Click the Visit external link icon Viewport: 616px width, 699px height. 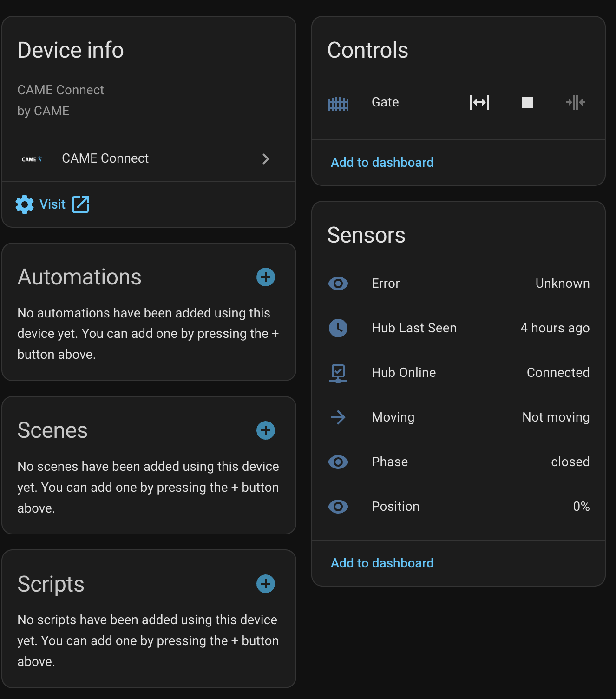[x=80, y=204]
